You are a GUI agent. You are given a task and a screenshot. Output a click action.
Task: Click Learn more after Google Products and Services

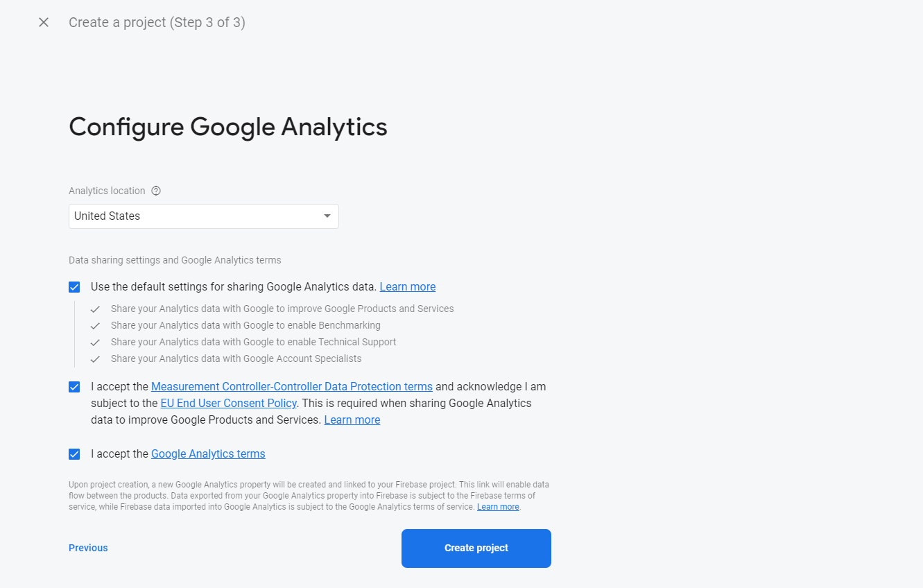[352, 420]
